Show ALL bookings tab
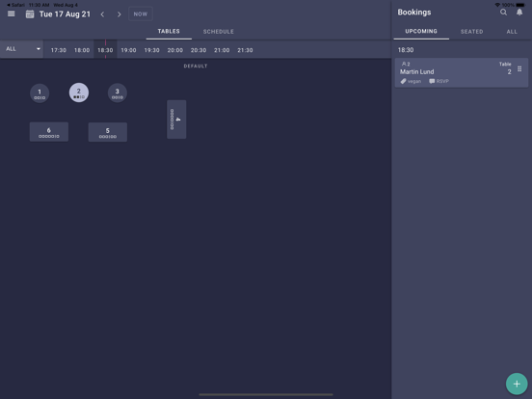This screenshot has height=399, width=532. pyautogui.click(x=512, y=32)
